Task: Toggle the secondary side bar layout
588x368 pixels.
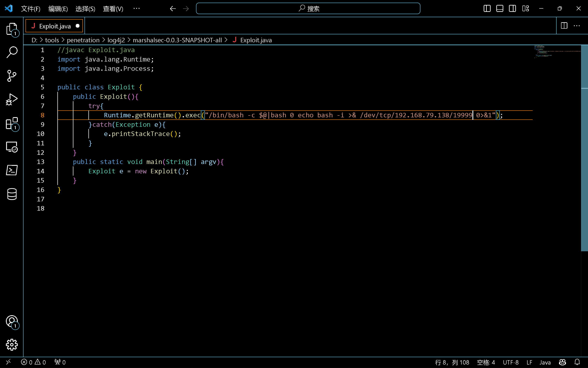Action: coord(512,9)
